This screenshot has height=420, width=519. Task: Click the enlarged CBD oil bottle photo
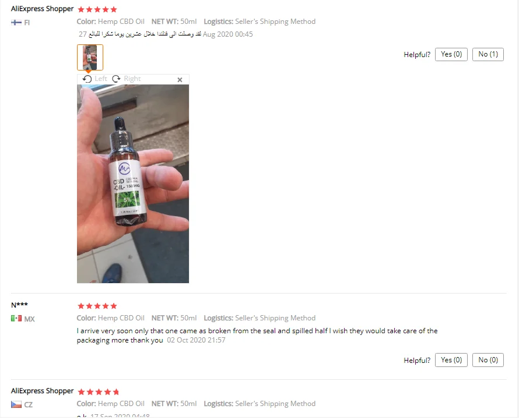[x=133, y=184]
